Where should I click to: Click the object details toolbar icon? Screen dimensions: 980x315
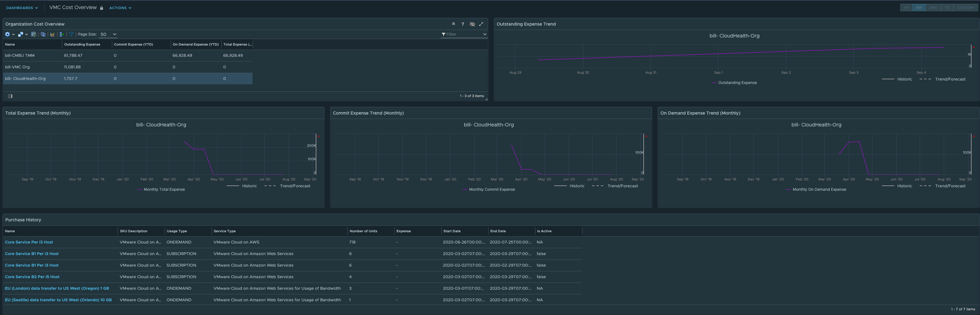click(x=33, y=34)
